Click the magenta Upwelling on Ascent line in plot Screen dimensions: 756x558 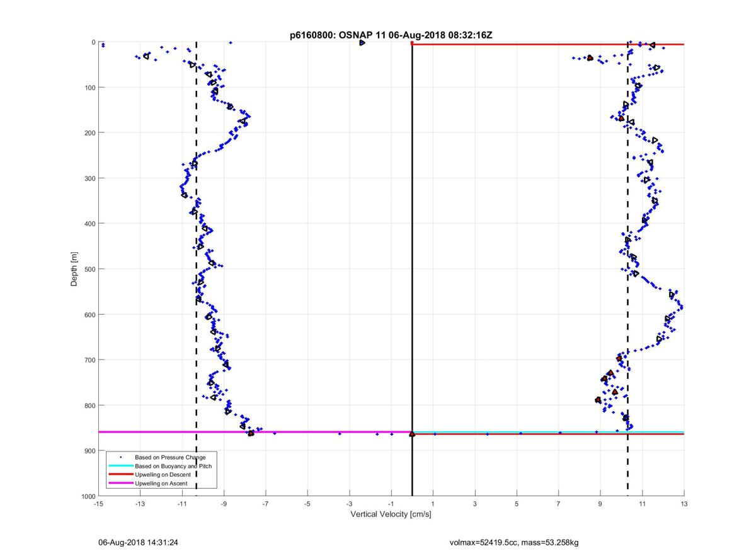click(255, 432)
